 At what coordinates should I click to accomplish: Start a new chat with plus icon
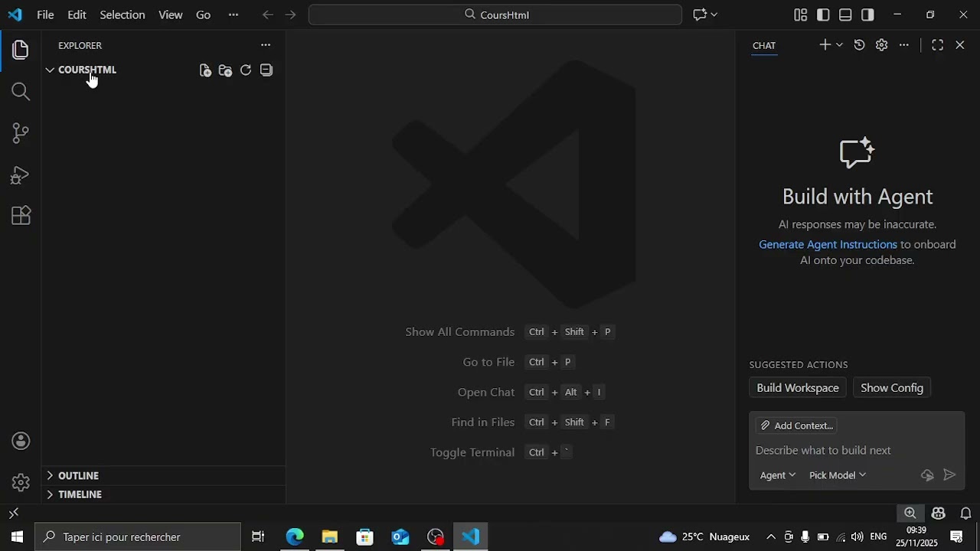825,45
